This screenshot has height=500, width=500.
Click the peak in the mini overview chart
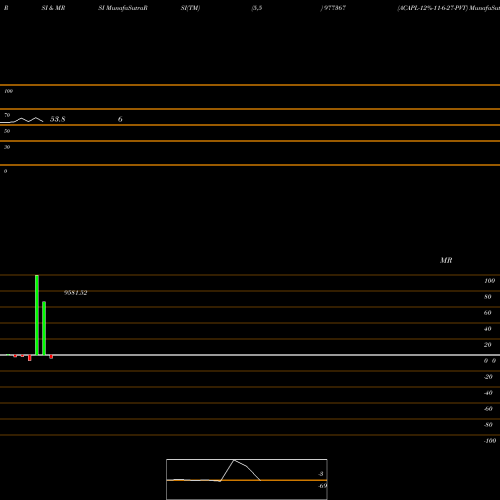click(x=234, y=460)
